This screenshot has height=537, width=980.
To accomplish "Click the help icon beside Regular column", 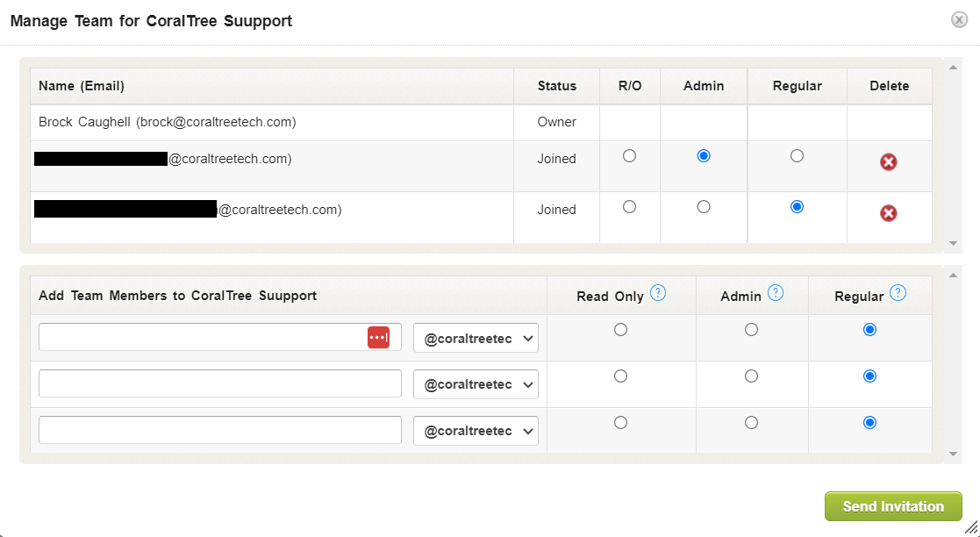I will coord(898,294).
